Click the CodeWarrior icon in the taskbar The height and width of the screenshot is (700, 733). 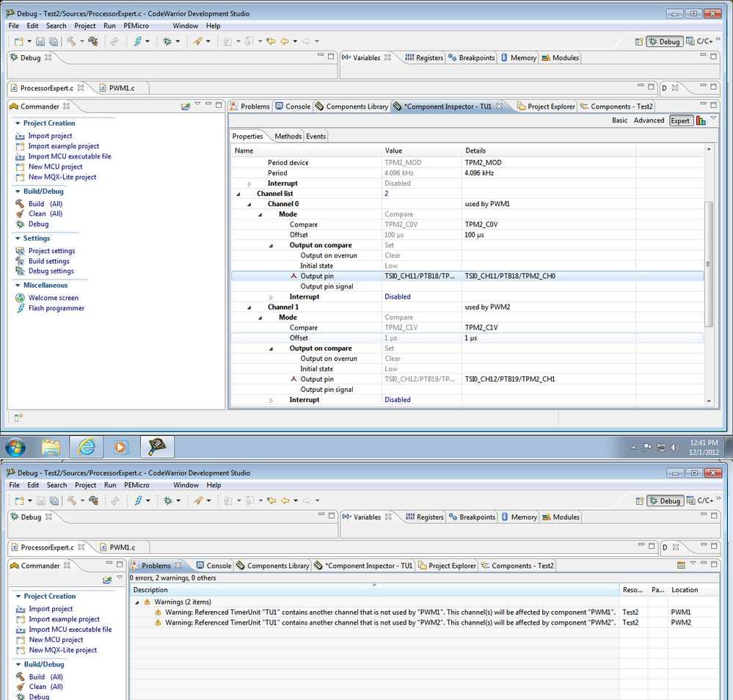click(157, 446)
